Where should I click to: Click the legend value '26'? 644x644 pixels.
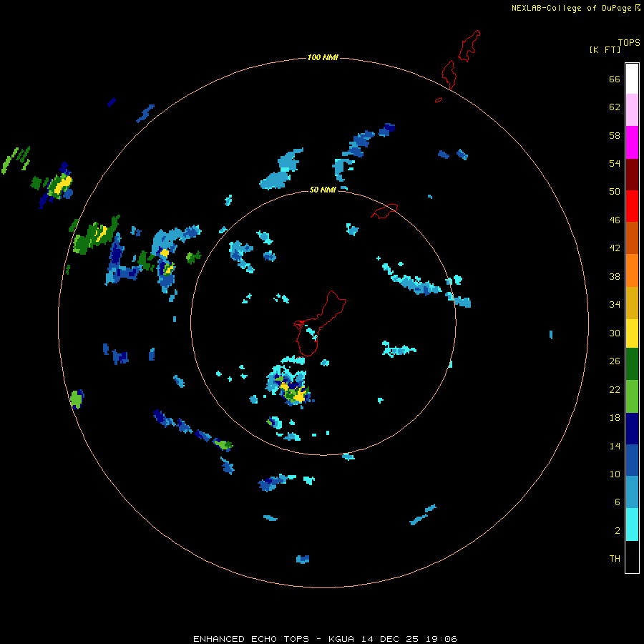coord(615,361)
